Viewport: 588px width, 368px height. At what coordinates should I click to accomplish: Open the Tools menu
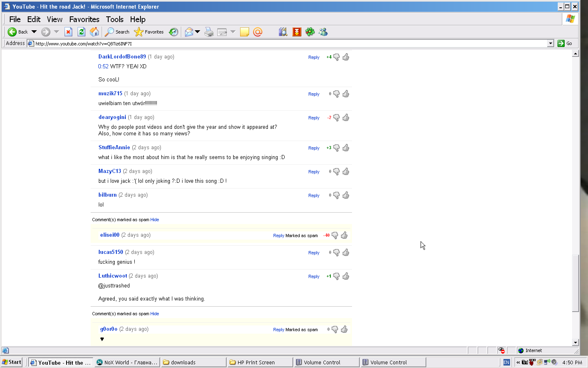tap(115, 19)
